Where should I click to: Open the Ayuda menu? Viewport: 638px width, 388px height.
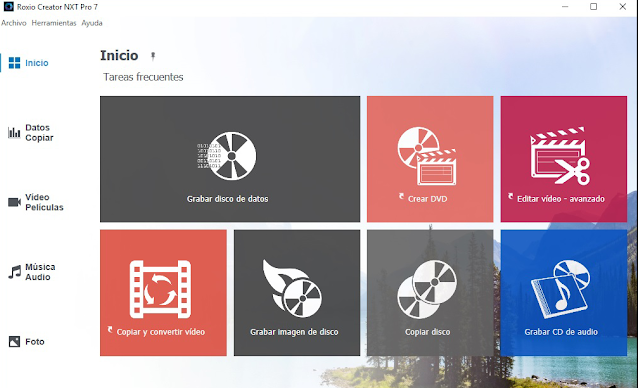(x=92, y=23)
